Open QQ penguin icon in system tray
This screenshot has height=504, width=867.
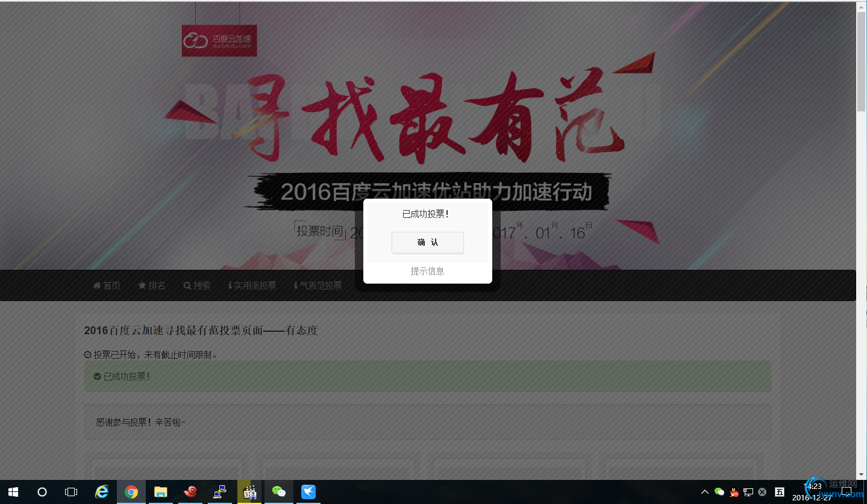(x=734, y=492)
